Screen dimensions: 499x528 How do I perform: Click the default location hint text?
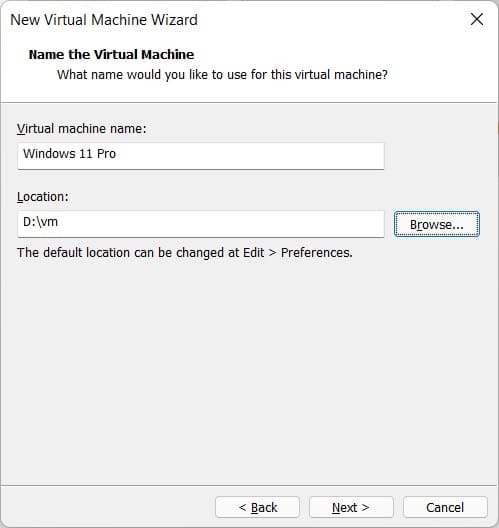point(185,253)
